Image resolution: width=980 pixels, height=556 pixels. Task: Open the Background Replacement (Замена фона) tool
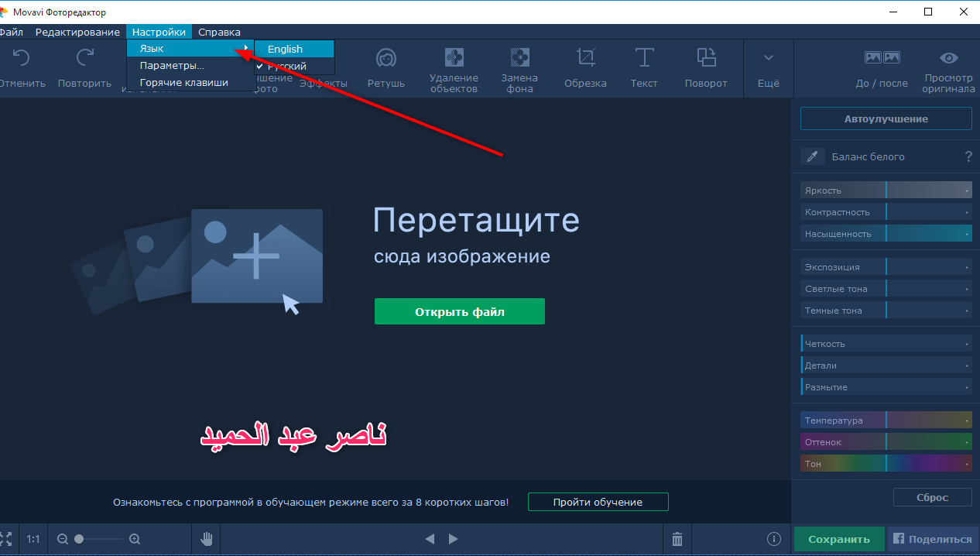pos(519,67)
